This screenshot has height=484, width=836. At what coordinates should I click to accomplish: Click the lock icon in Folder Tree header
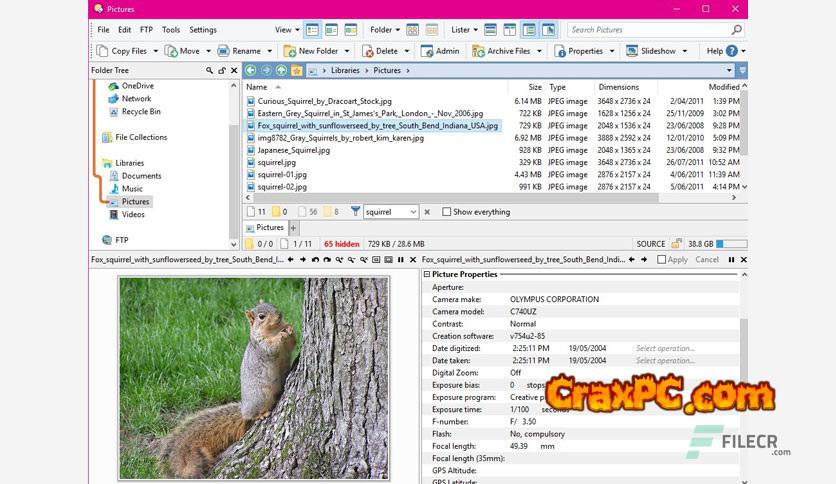click(222, 71)
